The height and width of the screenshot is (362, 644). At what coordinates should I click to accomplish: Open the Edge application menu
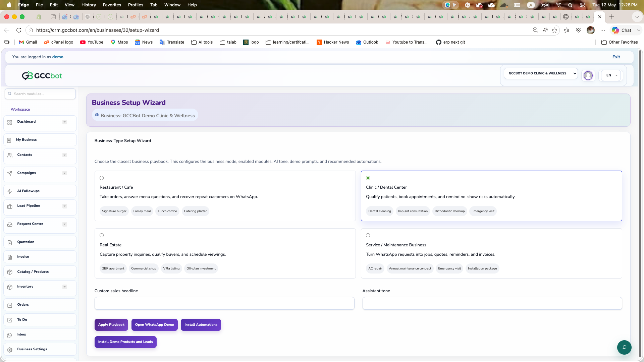click(x=23, y=5)
